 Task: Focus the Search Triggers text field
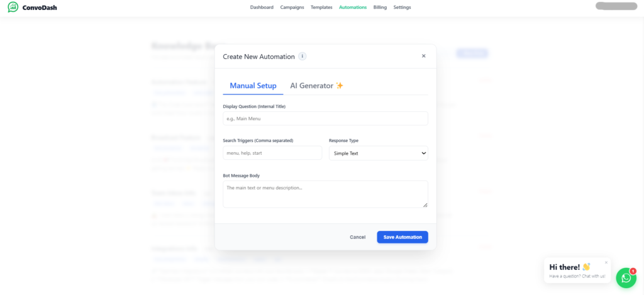click(x=272, y=153)
